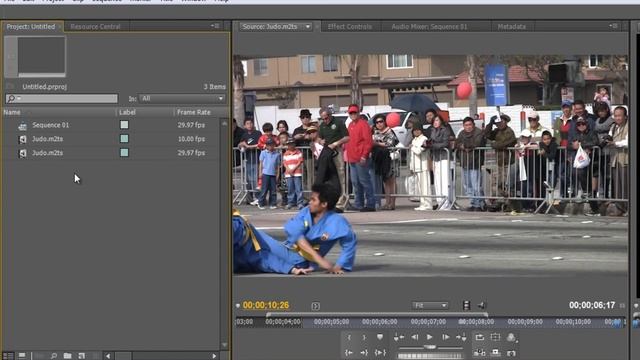Image resolution: width=640 pixels, height=360 pixels.
Task: Select the Judo.m2ts clip at 10.00 fps
Action: [47, 139]
